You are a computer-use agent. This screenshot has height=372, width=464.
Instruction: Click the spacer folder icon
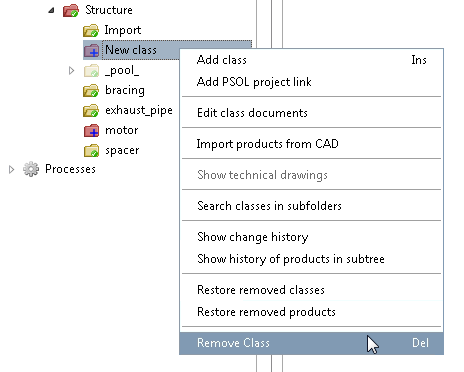click(x=91, y=151)
